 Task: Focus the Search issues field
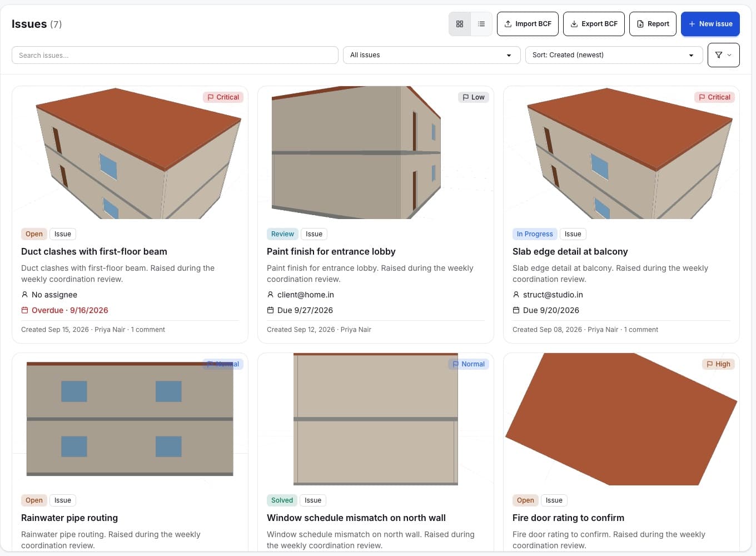click(x=175, y=55)
